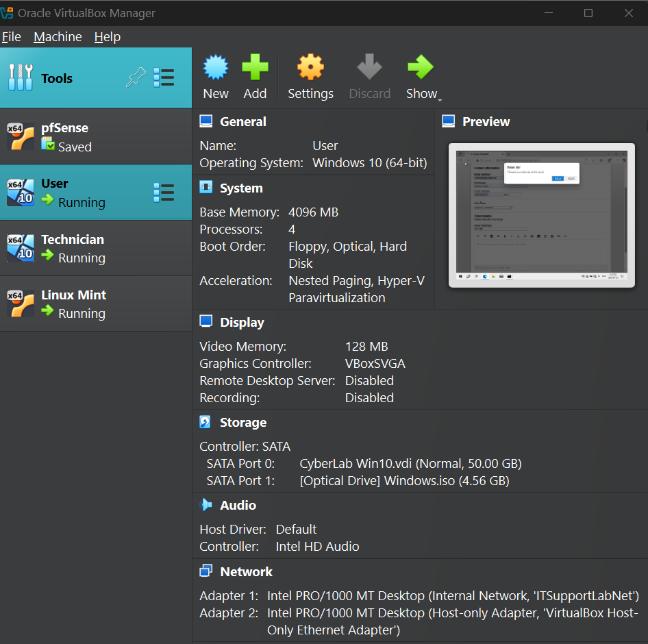Click the Storage section disk icon
The image size is (648, 644).
tap(205, 421)
